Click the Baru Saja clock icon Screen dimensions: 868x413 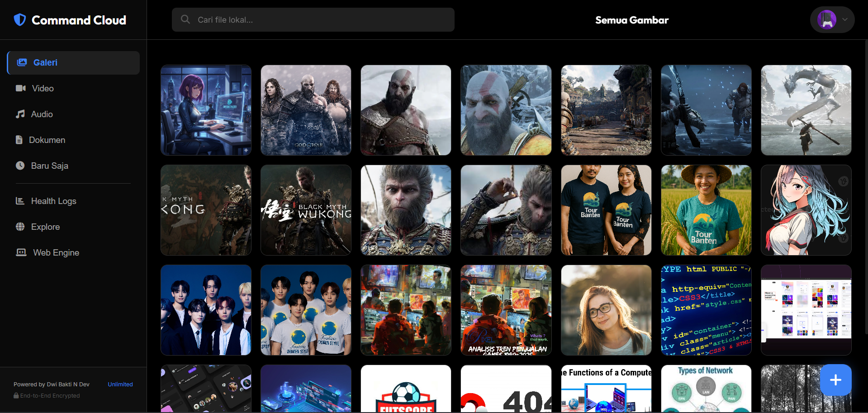pyautogui.click(x=20, y=166)
